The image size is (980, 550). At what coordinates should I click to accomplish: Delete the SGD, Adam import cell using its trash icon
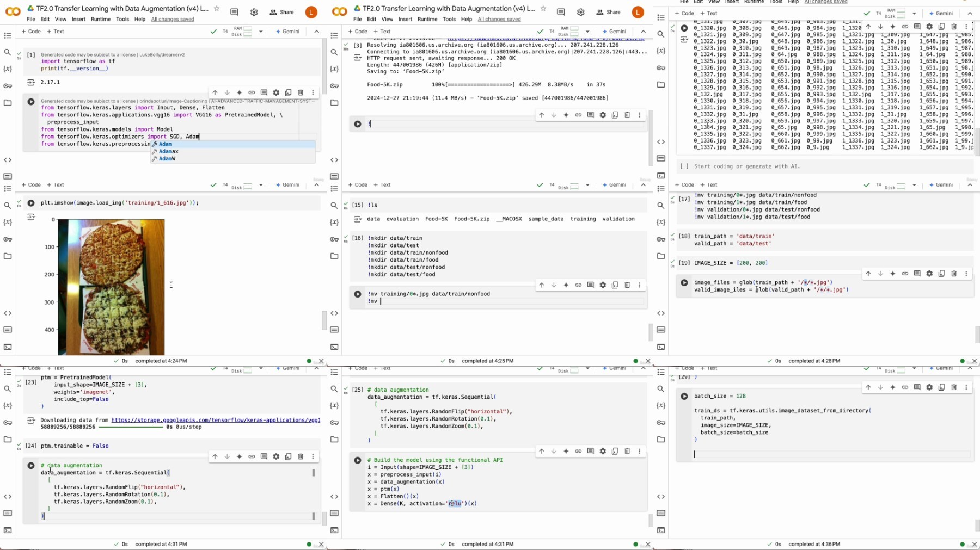point(301,92)
